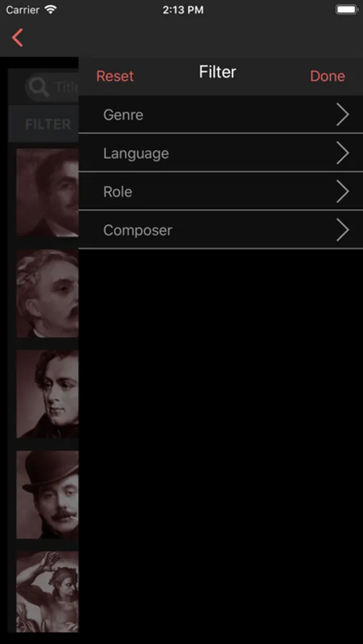
Task: Tap Done to apply filters
Action: [x=328, y=77]
